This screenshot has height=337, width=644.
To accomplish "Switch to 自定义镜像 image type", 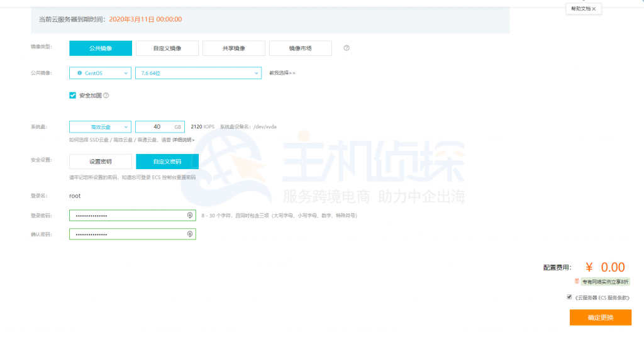I will click(x=167, y=48).
